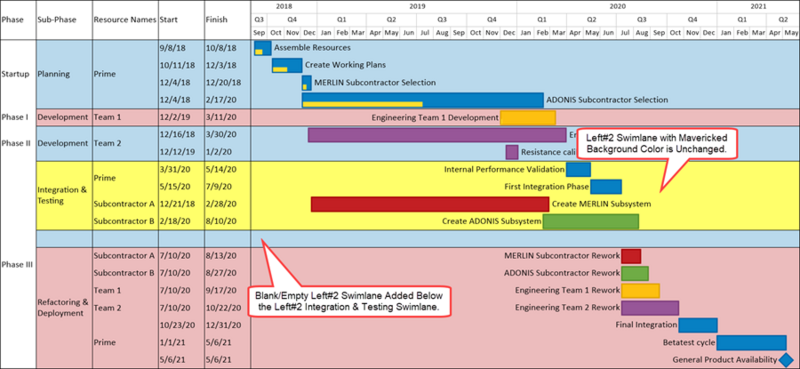Click the finish date 12/31/20
The image size is (800, 369).
click(x=223, y=325)
